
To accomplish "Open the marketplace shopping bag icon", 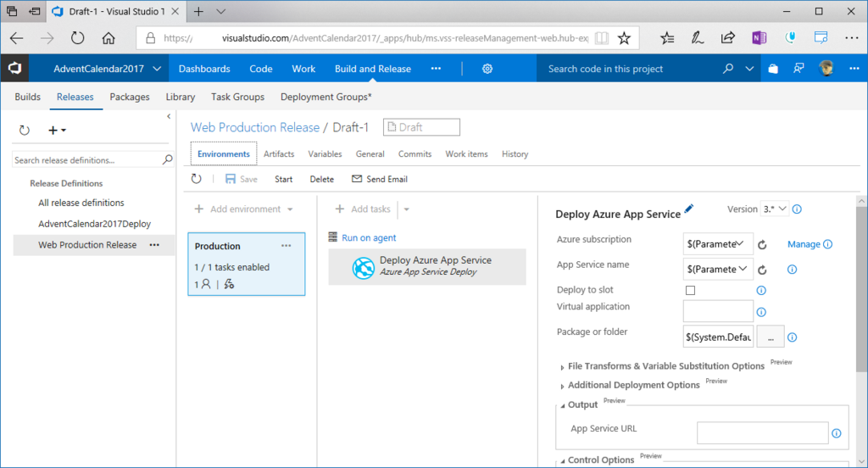I will pos(773,69).
